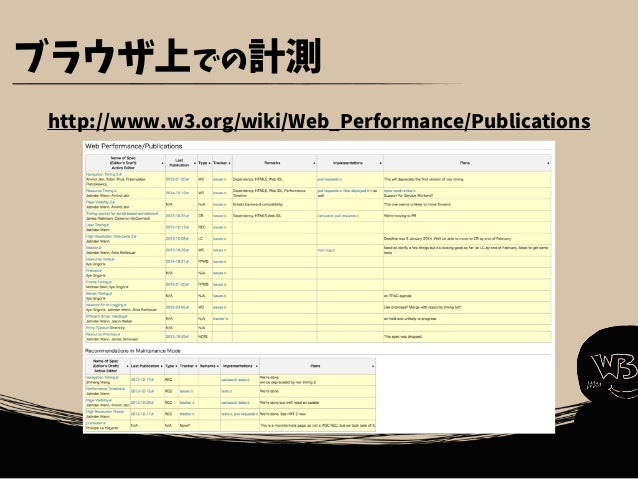Open issues link in Navigation Timing 2 row
The width and height of the screenshot is (638, 479).
click(x=220, y=179)
